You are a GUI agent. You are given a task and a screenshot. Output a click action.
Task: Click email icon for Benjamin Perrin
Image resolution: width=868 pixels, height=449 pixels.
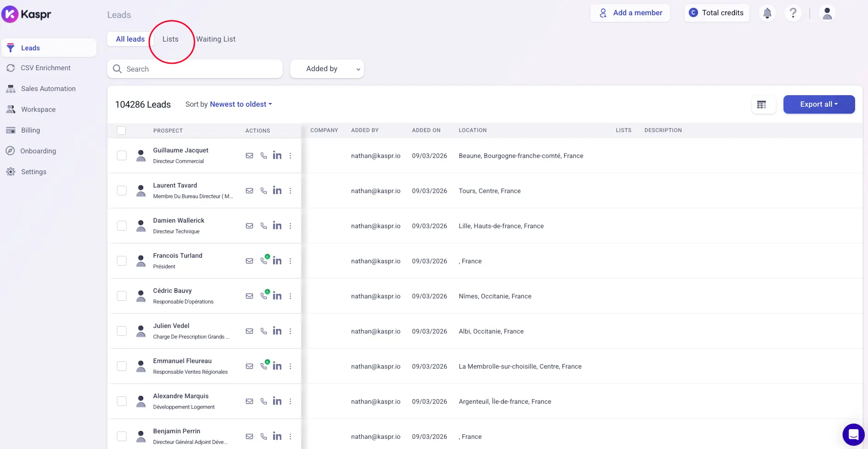[249, 437]
